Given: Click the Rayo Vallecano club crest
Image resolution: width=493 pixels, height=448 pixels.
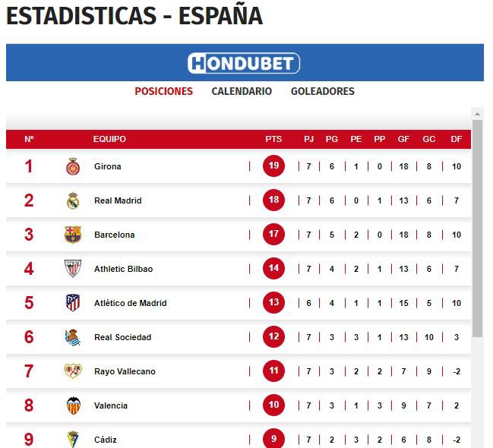Looking at the screenshot, I should (x=73, y=371).
